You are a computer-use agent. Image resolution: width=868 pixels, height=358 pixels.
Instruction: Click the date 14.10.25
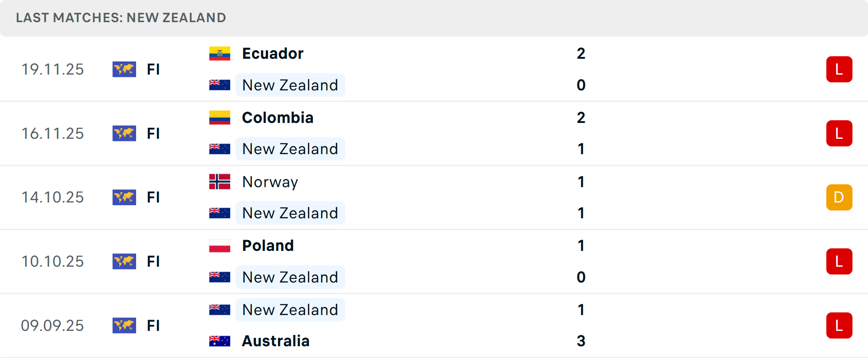pos(52,197)
